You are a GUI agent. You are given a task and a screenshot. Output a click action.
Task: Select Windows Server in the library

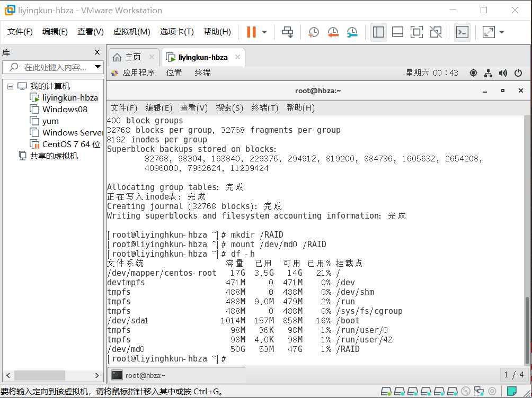point(66,132)
